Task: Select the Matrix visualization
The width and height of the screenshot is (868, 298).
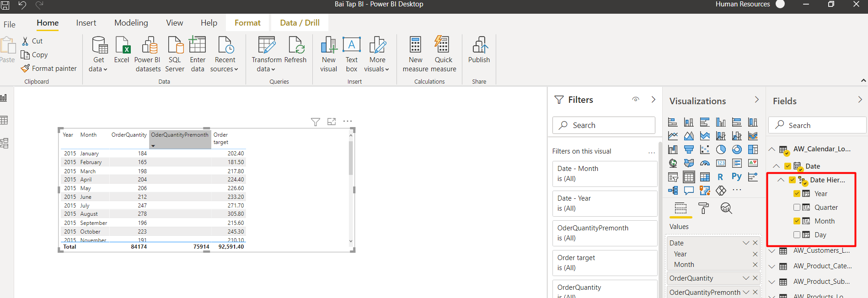Action: coord(705,177)
